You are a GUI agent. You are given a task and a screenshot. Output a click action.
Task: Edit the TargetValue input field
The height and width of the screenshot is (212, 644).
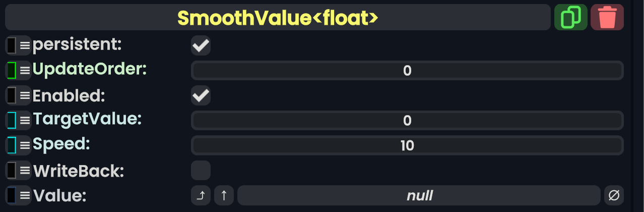[407, 121]
